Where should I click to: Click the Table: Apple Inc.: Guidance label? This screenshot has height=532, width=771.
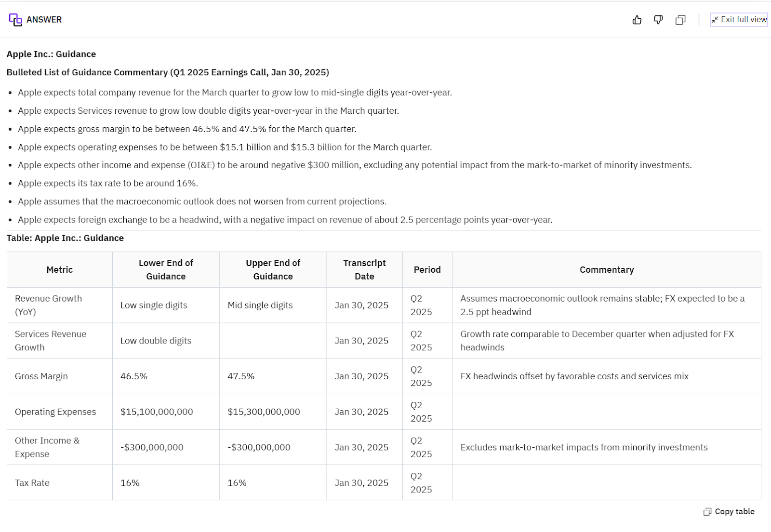point(65,238)
